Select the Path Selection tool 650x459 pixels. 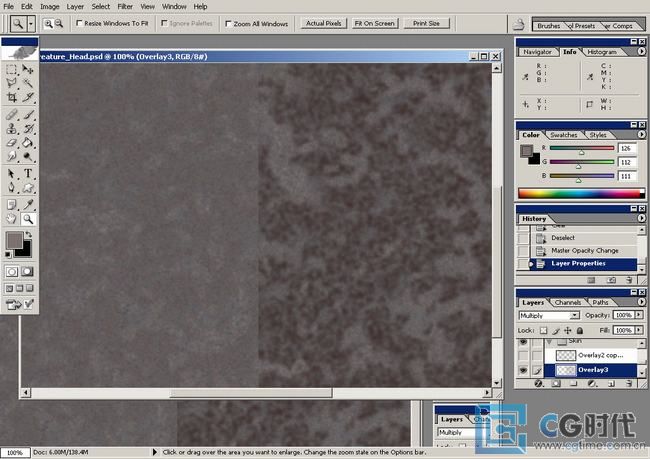click(11, 174)
